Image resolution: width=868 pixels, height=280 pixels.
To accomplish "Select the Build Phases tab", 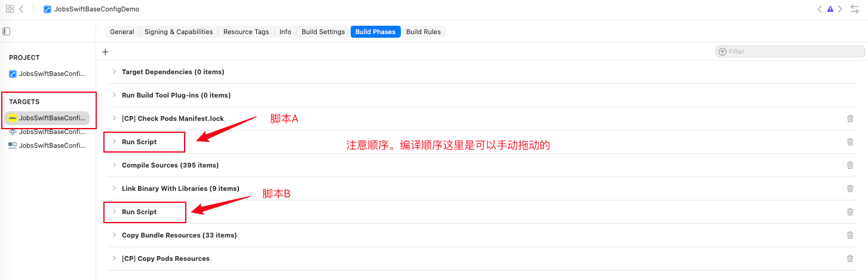I will pyautogui.click(x=375, y=32).
